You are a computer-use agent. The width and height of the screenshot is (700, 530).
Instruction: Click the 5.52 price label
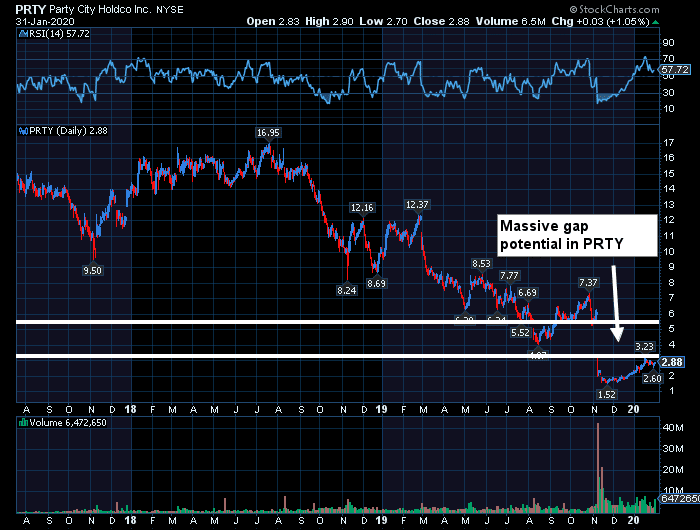point(520,333)
